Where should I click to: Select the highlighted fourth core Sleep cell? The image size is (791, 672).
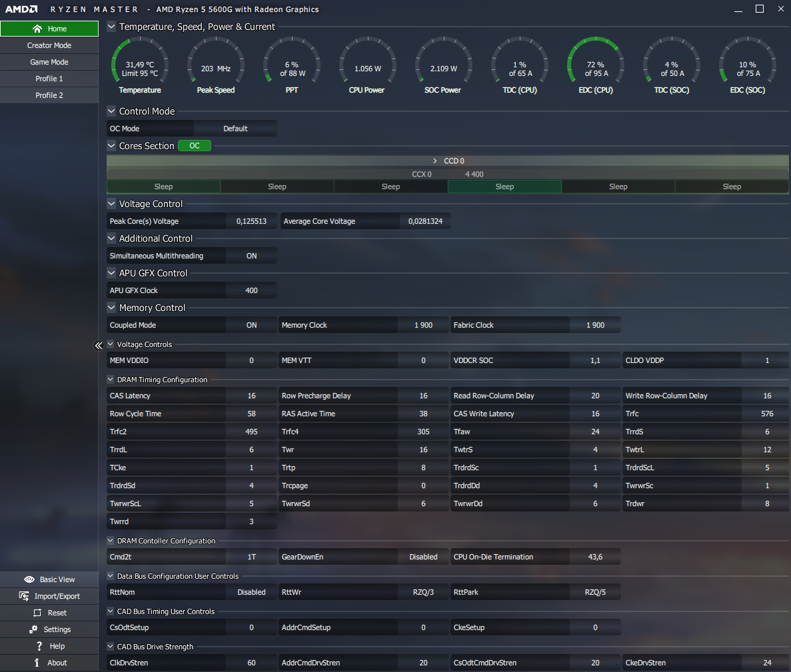coord(504,186)
